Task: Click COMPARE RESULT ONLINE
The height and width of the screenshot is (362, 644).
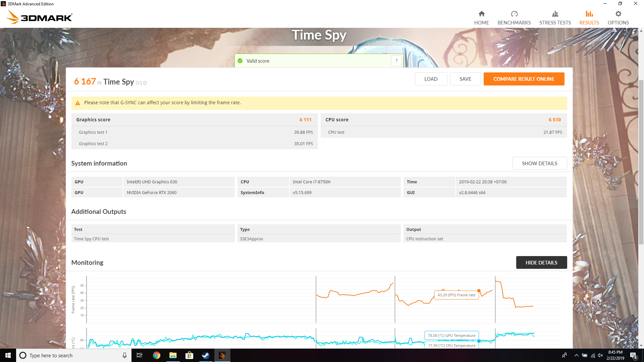Action: point(524,79)
